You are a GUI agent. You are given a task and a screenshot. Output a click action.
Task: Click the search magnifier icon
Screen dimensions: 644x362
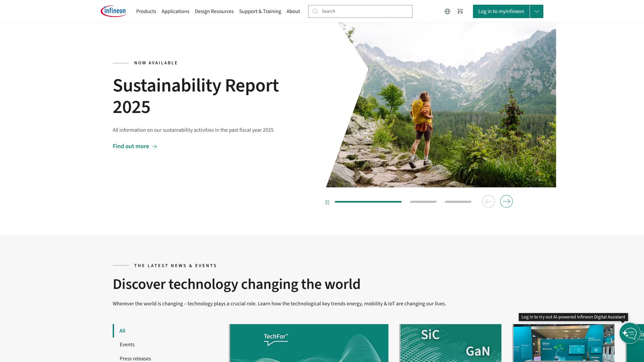click(x=315, y=11)
